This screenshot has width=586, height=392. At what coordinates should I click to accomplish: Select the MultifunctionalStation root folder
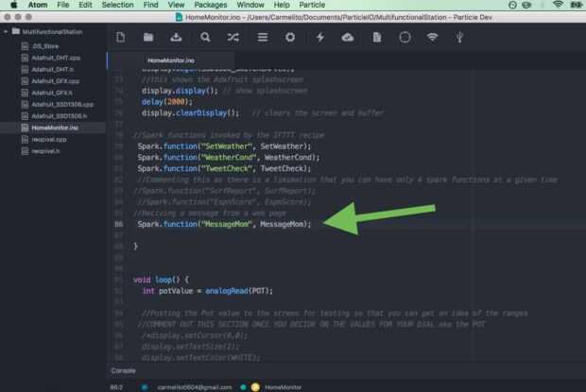pos(52,32)
